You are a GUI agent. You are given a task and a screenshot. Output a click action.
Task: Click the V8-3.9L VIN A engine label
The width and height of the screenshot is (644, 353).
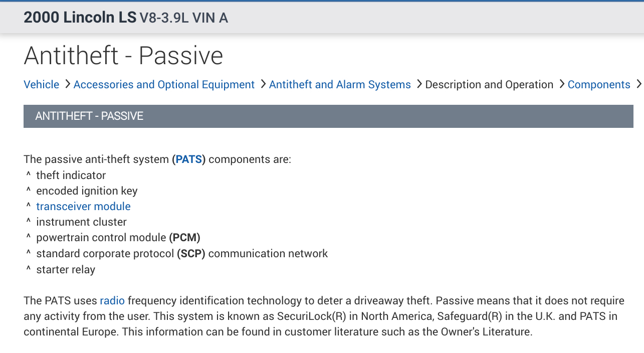(x=183, y=18)
